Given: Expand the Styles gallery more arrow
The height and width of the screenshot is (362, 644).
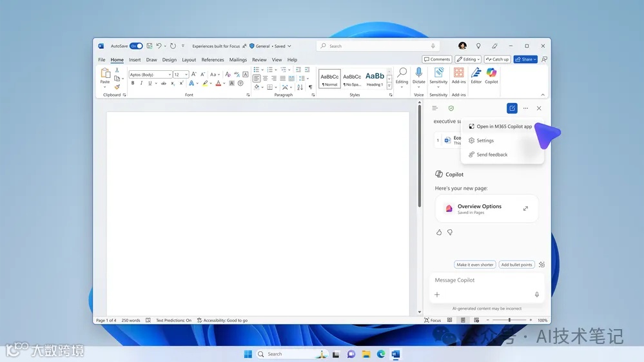Looking at the screenshot, I should [389, 86].
